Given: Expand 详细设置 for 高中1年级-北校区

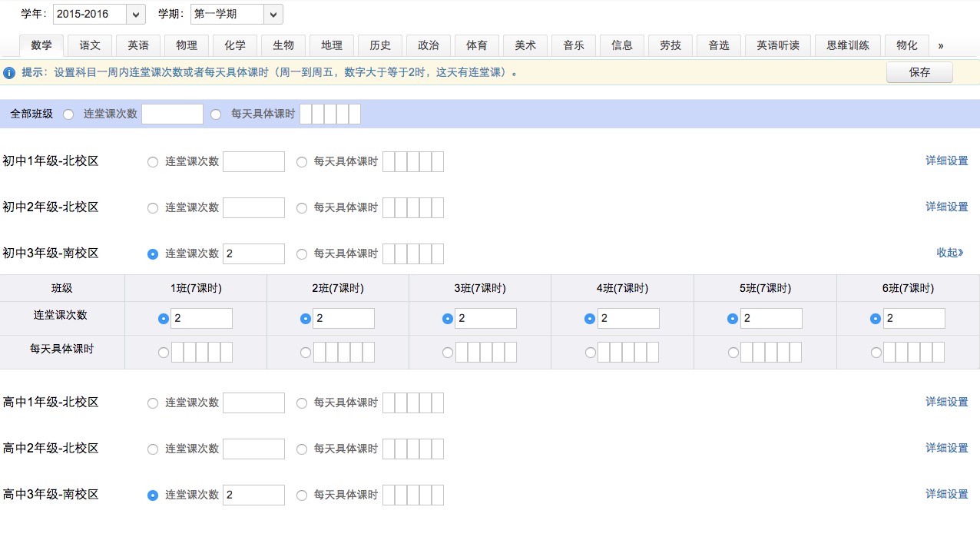Looking at the screenshot, I should point(947,402).
